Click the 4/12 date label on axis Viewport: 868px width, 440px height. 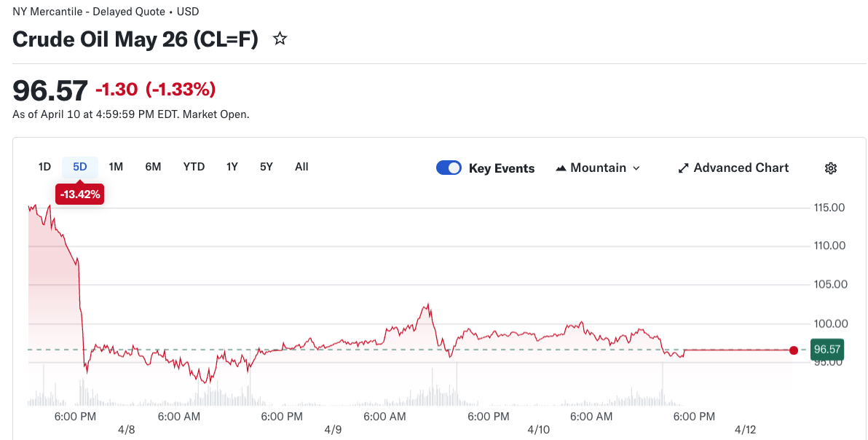click(x=746, y=430)
